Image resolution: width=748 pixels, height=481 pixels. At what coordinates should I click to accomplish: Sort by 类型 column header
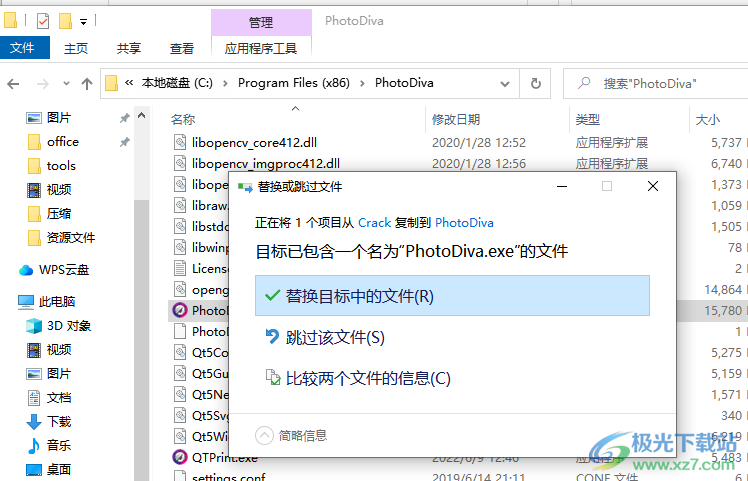pos(588,120)
